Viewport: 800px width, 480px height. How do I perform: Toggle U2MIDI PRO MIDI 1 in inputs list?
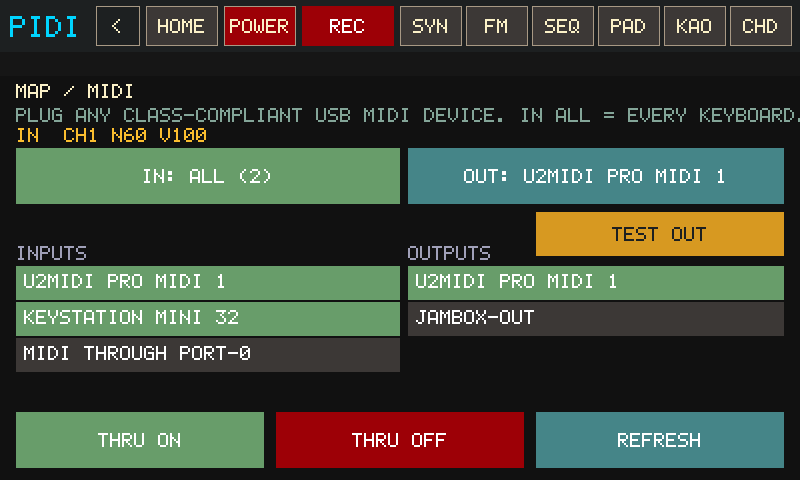[x=208, y=283]
